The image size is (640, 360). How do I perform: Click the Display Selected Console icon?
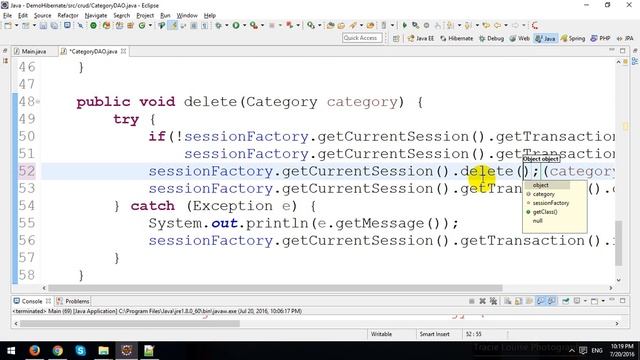point(577,301)
